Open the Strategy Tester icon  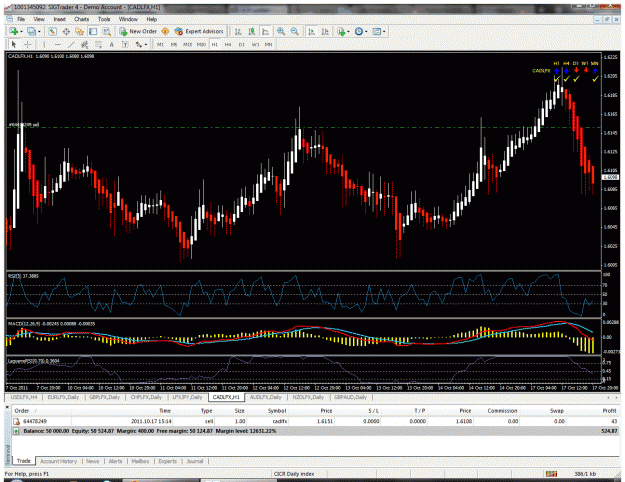[106, 31]
